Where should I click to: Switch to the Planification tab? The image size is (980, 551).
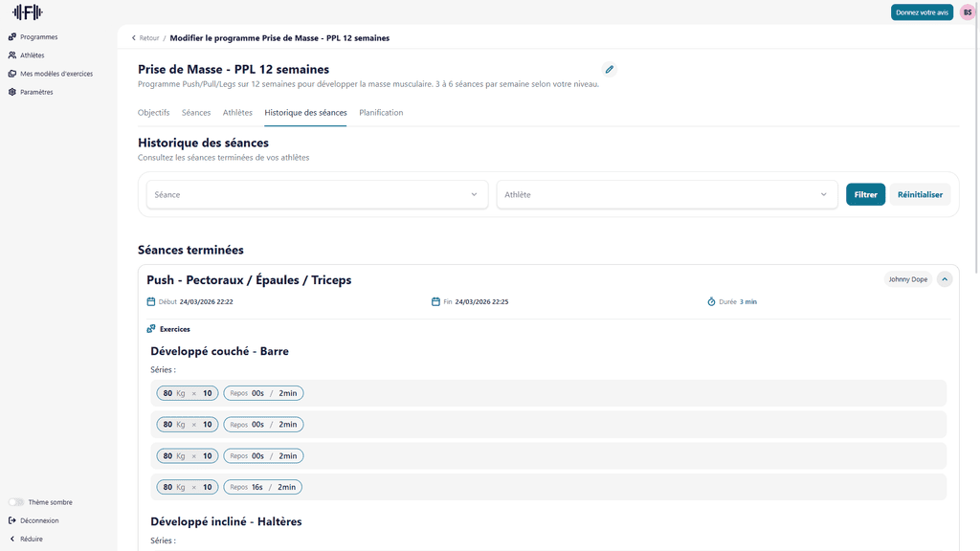(381, 113)
